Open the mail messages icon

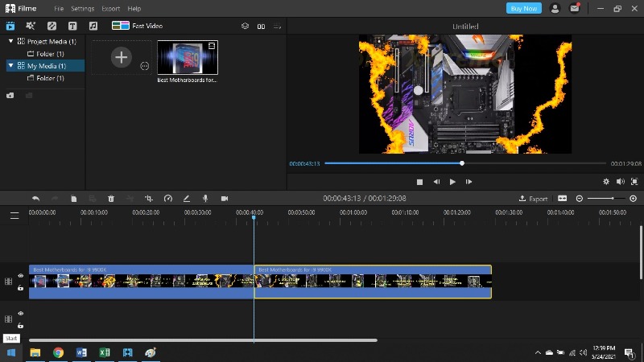coord(575,8)
